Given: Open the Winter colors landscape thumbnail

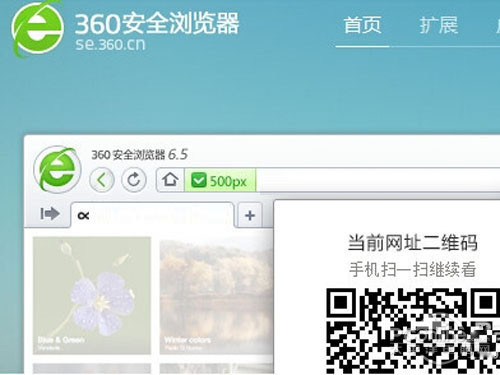Looking at the screenshot, I should click(217, 297).
